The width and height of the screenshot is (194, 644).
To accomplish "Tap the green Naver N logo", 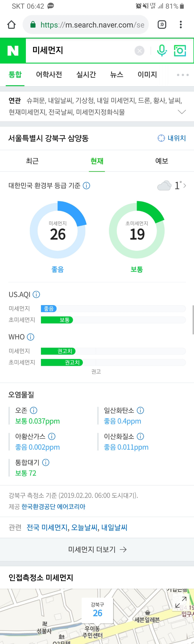I will (13, 51).
